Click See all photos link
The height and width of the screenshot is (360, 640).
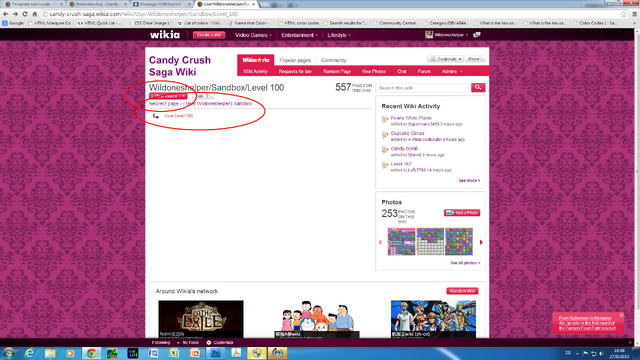click(465, 263)
